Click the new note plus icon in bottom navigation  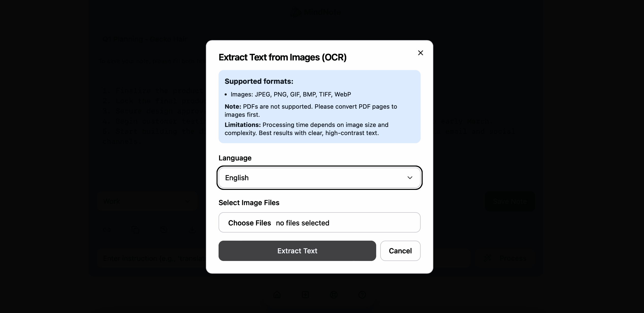pyautogui.click(x=305, y=295)
